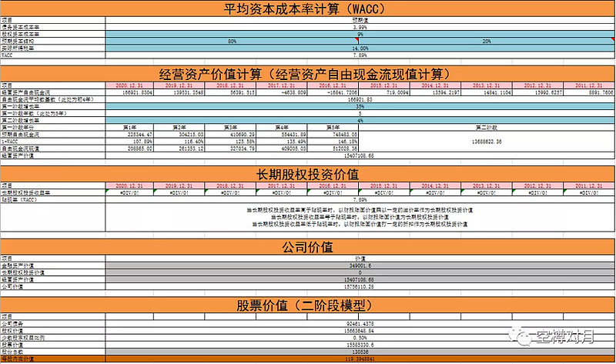The height and width of the screenshot is (364, 616).
Task: Select the three-line explanatory note cell
Action: [x=360, y=217]
